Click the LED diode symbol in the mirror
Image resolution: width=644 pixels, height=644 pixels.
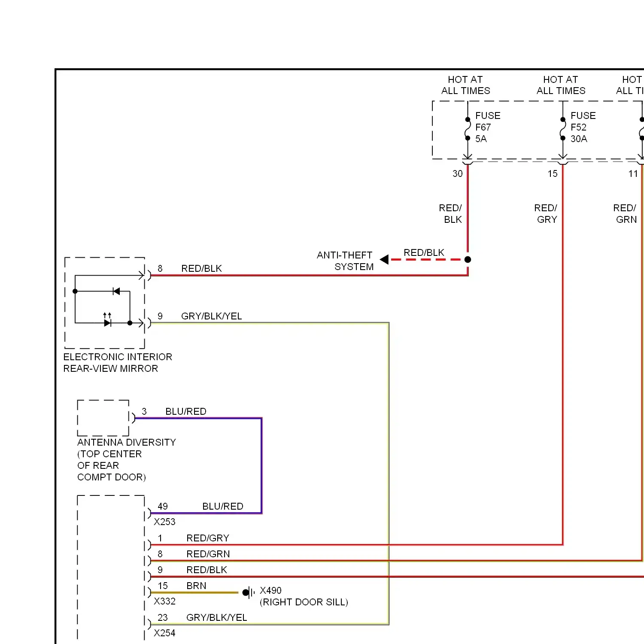[107, 320]
